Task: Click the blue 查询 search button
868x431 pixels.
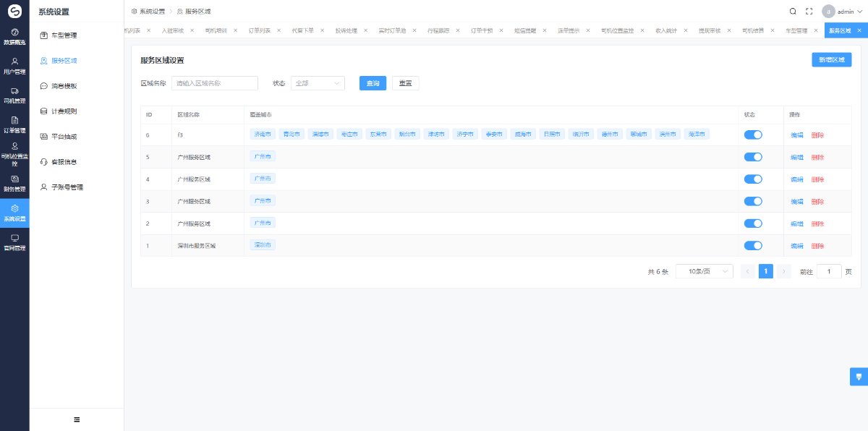Action: (x=373, y=83)
